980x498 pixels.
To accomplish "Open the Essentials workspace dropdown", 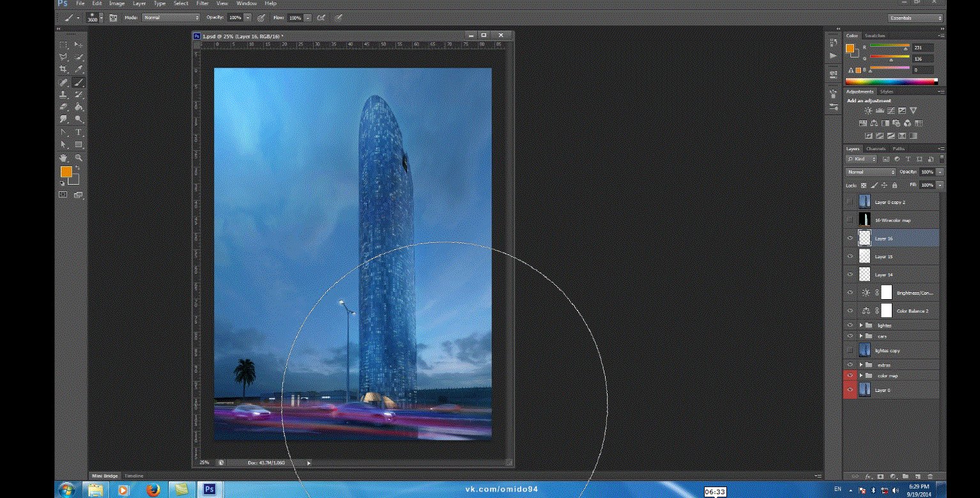I will (x=915, y=18).
